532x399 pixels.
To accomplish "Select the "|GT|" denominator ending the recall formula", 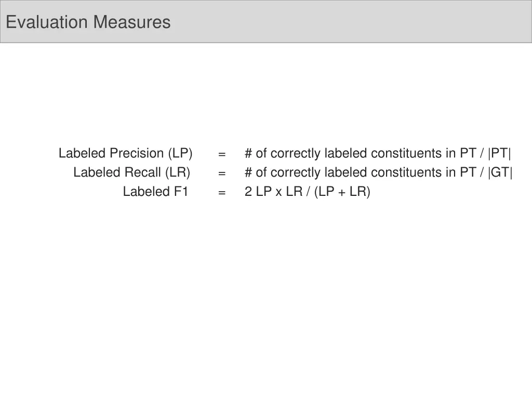I will (x=500, y=172).
